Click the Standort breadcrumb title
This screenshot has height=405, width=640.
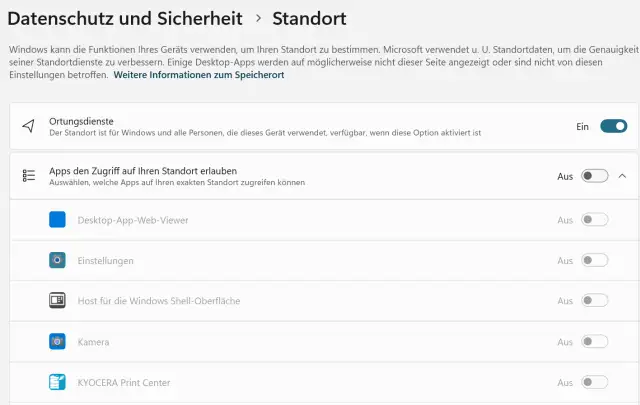pos(310,18)
